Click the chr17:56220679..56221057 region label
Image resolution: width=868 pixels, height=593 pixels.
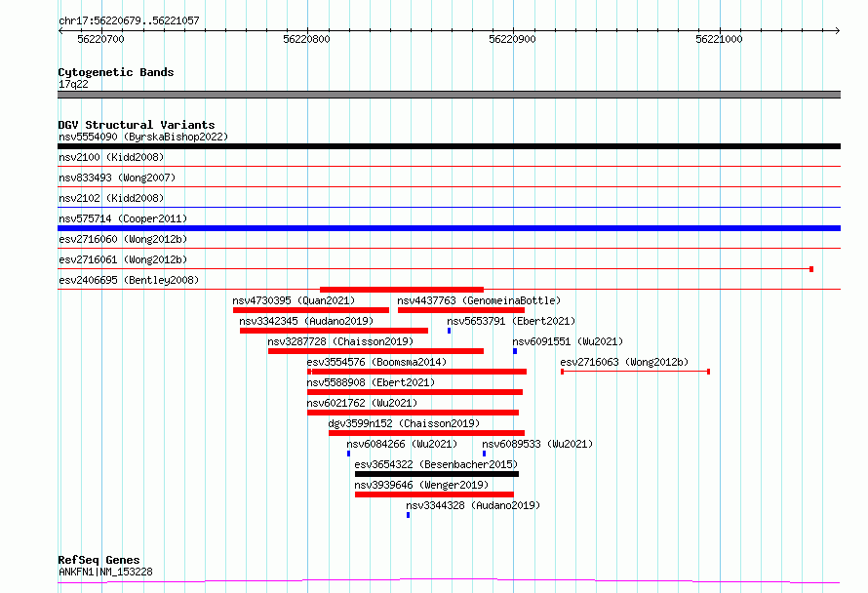tap(129, 21)
